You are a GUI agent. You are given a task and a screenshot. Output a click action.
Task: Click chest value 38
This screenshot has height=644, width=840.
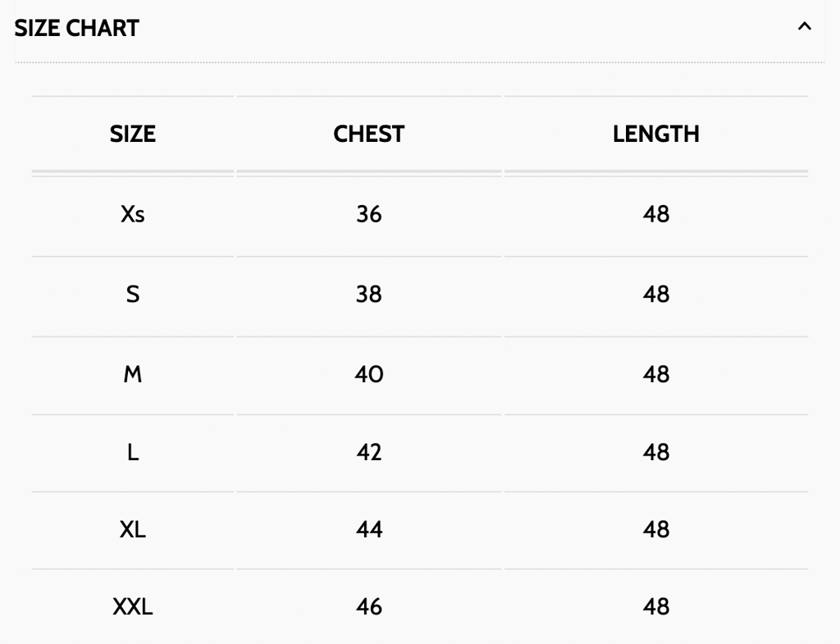(x=369, y=294)
